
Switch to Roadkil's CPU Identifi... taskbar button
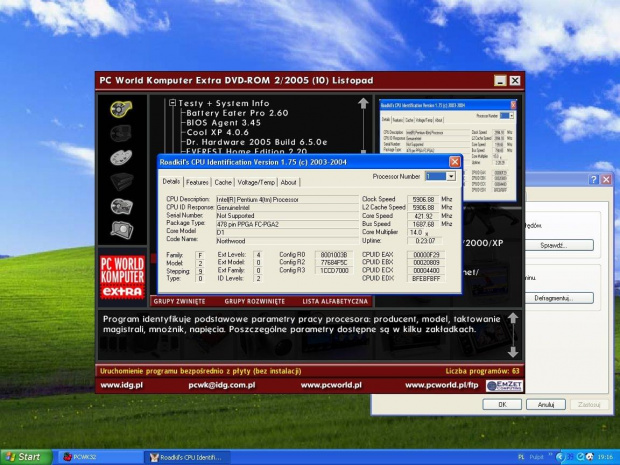pyautogui.click(x=186, y=457)
